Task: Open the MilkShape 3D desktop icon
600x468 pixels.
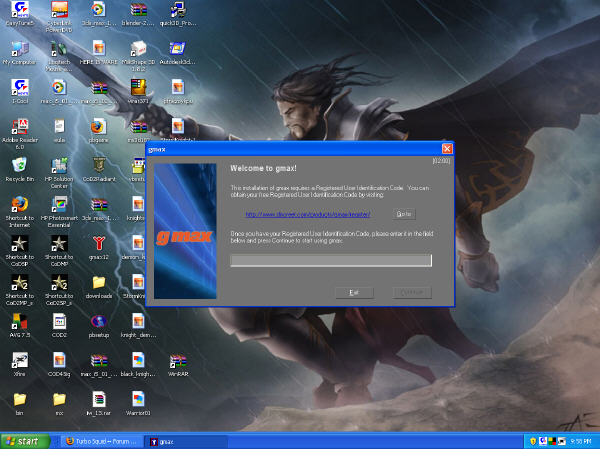Action: [x=138, y=56]
